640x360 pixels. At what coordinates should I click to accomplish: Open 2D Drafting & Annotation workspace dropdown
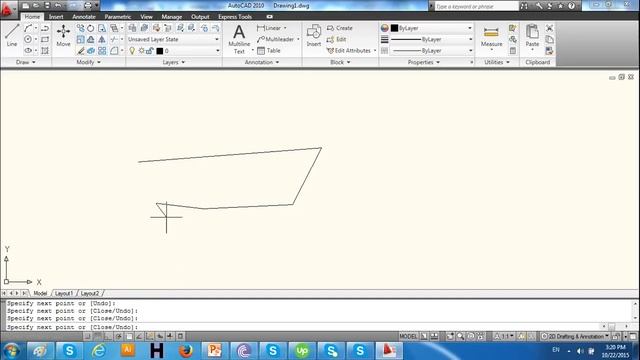click(x=575, y=336)
